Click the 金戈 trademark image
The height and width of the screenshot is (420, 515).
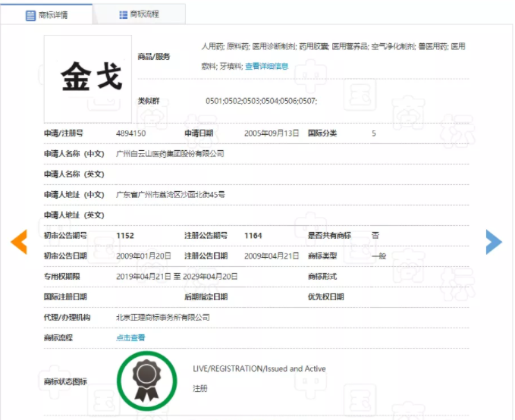click(x=88, y=79)
